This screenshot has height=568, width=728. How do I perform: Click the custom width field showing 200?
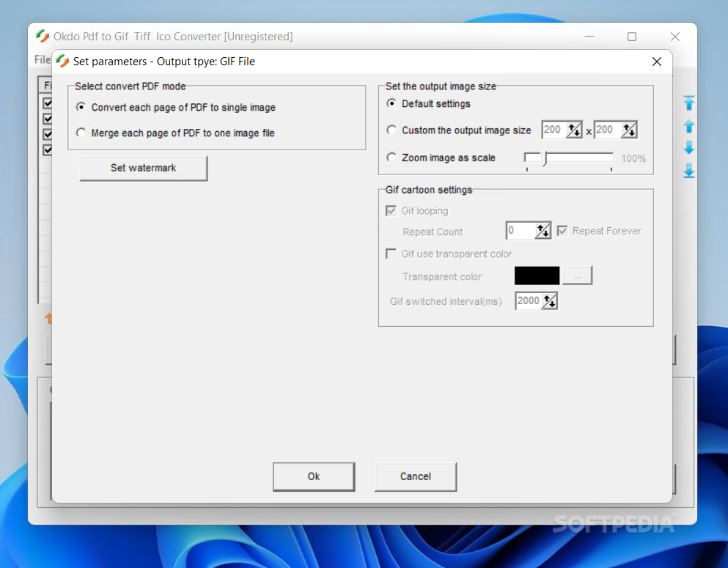(554, 130)
